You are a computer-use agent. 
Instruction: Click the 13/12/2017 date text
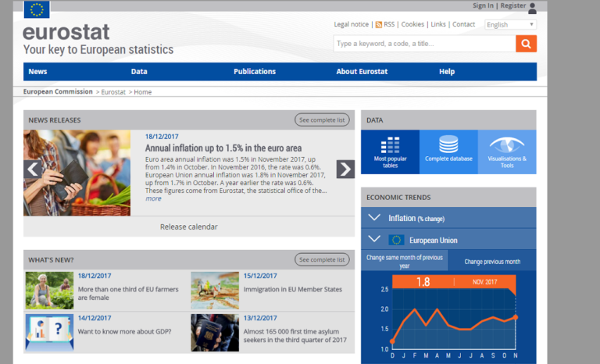click(260, 318)
